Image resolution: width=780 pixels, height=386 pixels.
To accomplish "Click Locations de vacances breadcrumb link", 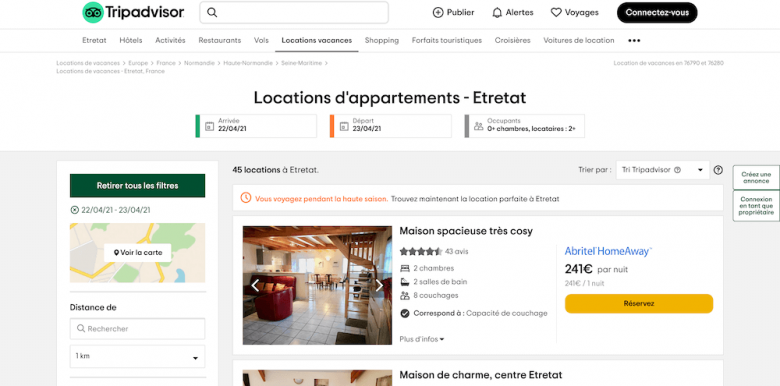I will 88,63.
